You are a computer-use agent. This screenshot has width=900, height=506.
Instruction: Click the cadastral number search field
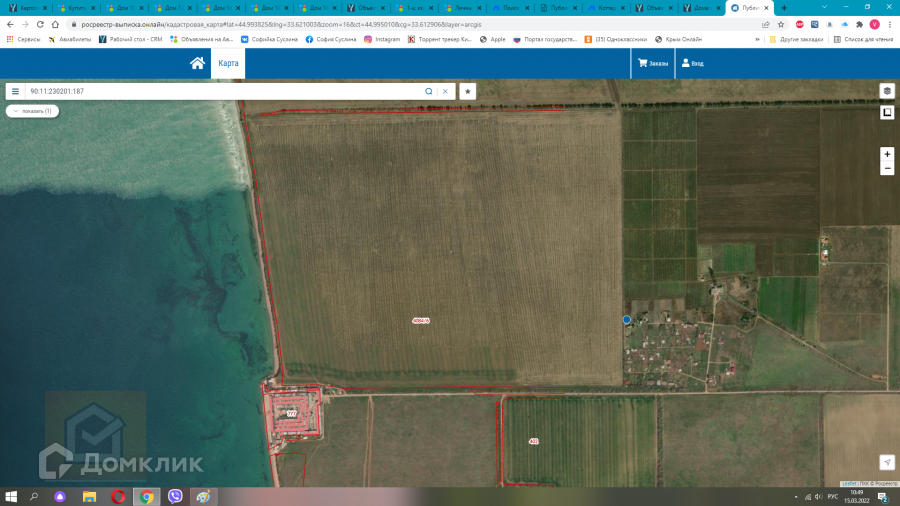click(x=224, y=91)
